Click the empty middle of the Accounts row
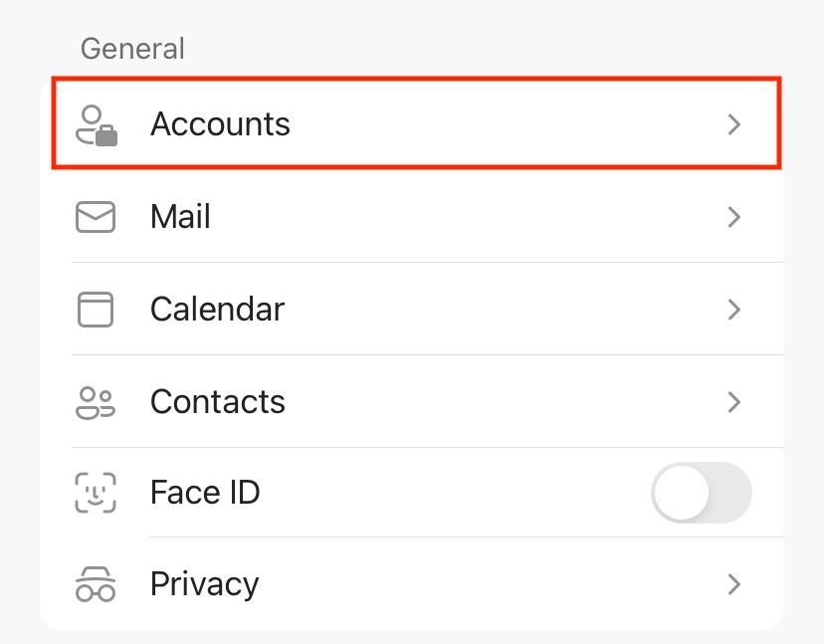 (x=498, y=125)
